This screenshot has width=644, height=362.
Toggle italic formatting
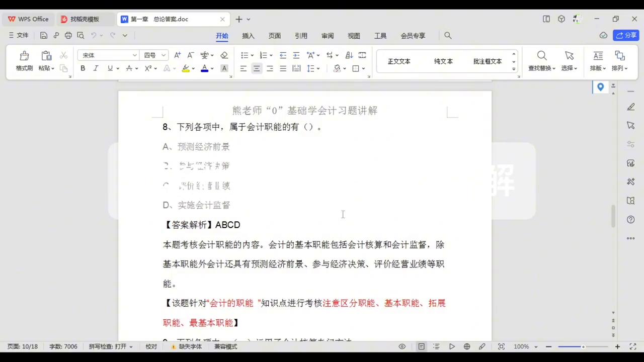coord(96,68)
